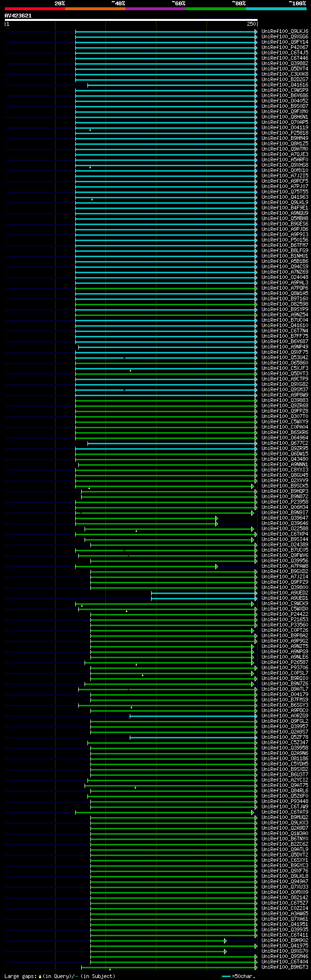The image size is (311, 980).
Task: Select hit label UniRef100_A9UED2
Action: [x=285, y=593]
